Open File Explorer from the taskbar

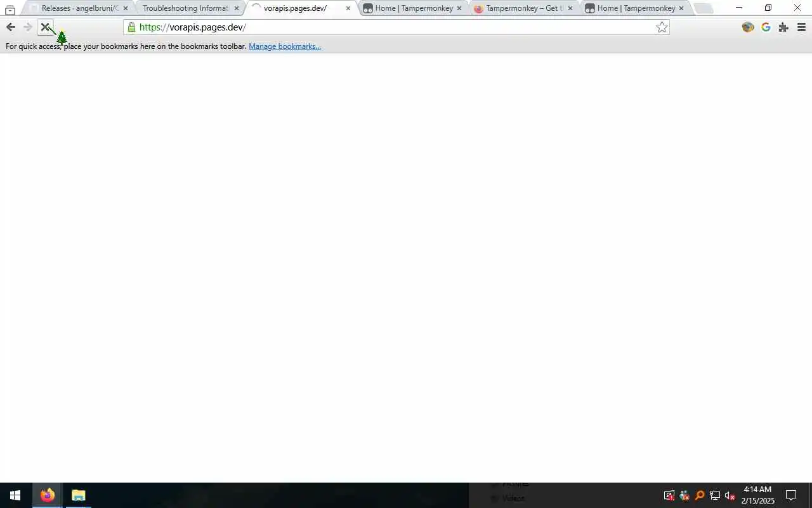coord(78,495)
